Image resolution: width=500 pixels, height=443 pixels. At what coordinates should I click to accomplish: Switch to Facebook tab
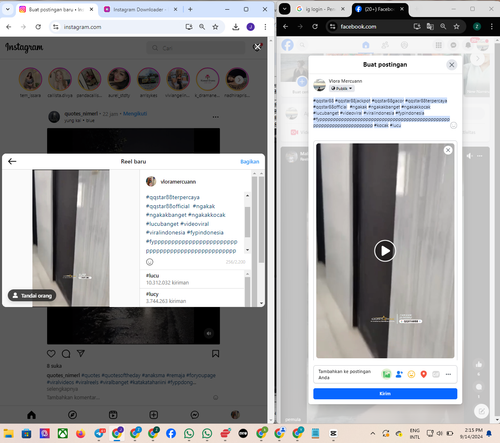379,9
